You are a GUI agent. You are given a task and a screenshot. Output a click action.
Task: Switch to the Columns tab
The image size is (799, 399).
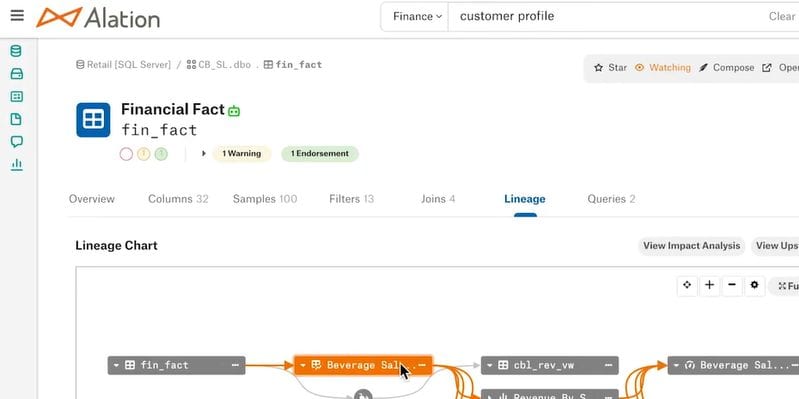click(178, 199)
